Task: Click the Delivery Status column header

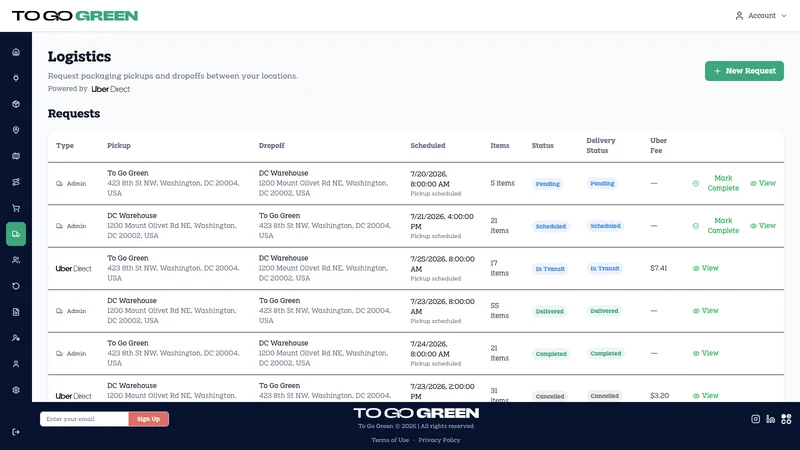Action: tap(601, 145)
